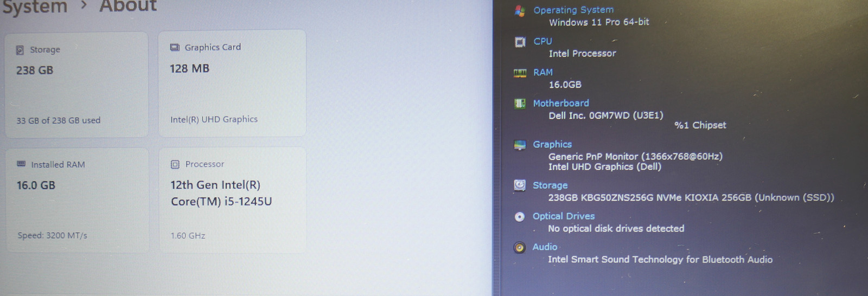Click the Audio speaker icon in Speccy

click(x=520, y=248)
